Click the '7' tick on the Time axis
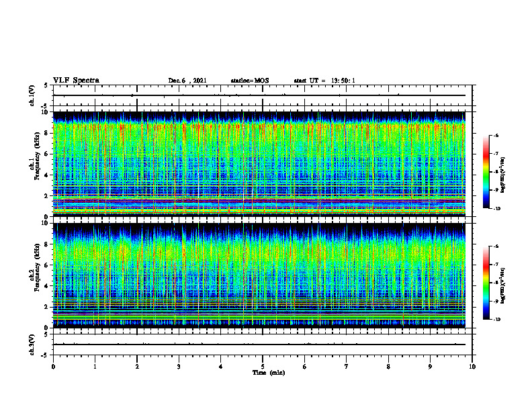Viewport: 532px width, 411px height. pos(347,367)
